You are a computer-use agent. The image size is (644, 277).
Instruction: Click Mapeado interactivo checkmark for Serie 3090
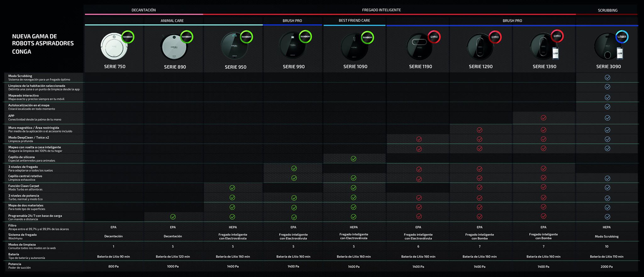(x=608, y=97)
